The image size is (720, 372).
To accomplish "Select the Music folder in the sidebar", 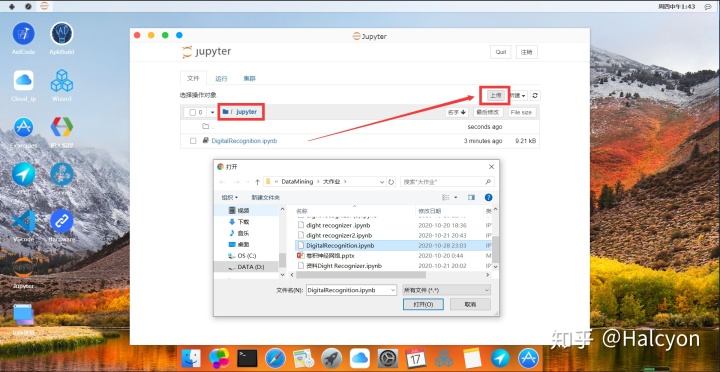I will [246, 233].
